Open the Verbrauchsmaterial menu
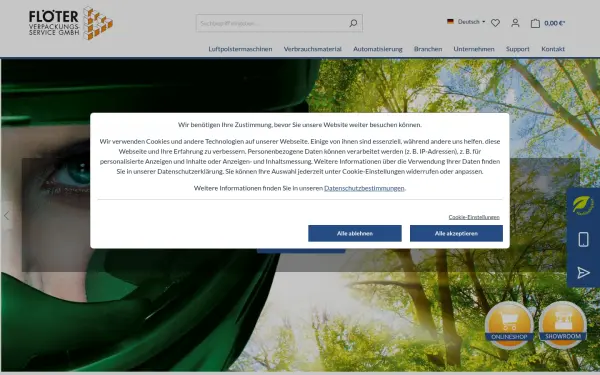The height and width of the screenshot is (375, 600). [313, 49]
